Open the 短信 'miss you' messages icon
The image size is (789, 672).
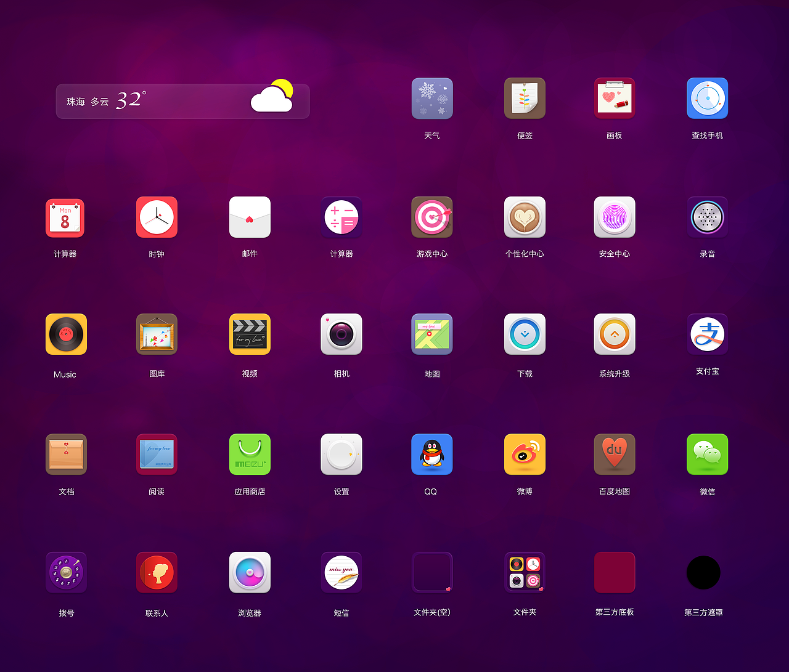tap(341, 573)
